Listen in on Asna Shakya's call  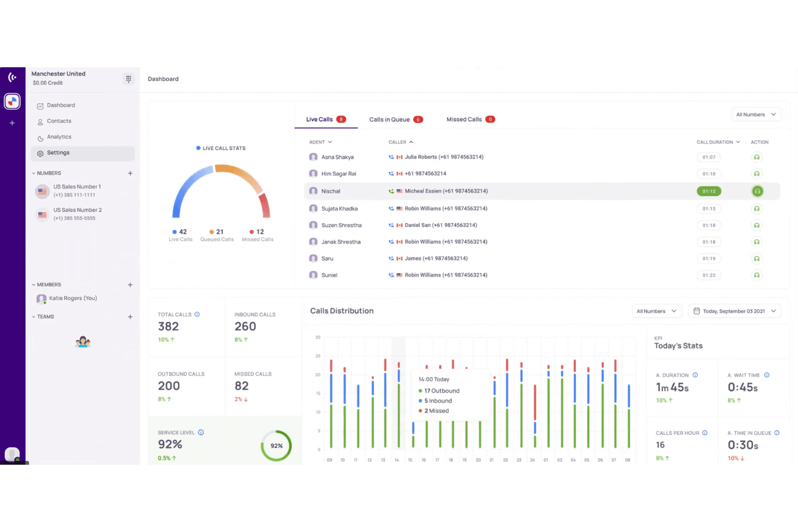tap(756, 157)
